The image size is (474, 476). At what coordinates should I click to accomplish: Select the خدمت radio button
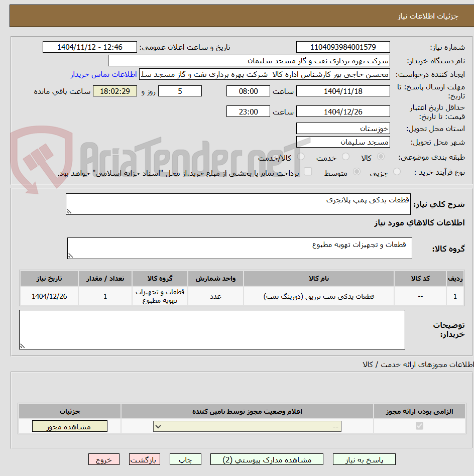click(345, 157)
